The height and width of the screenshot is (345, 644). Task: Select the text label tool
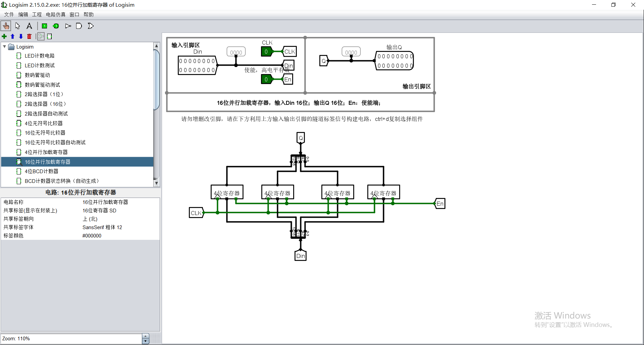(29, 26)
